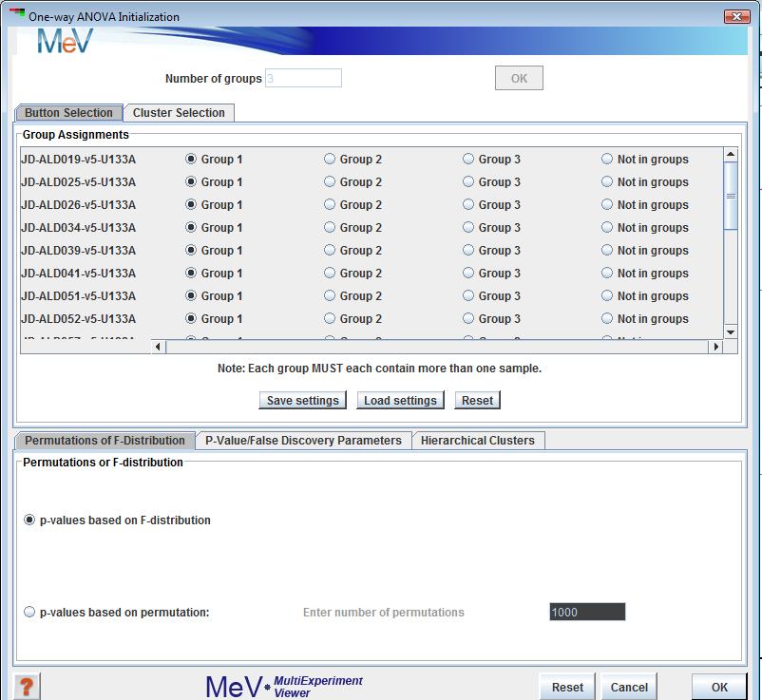
Task: Click the Save settings button
Action: point(302,401)
